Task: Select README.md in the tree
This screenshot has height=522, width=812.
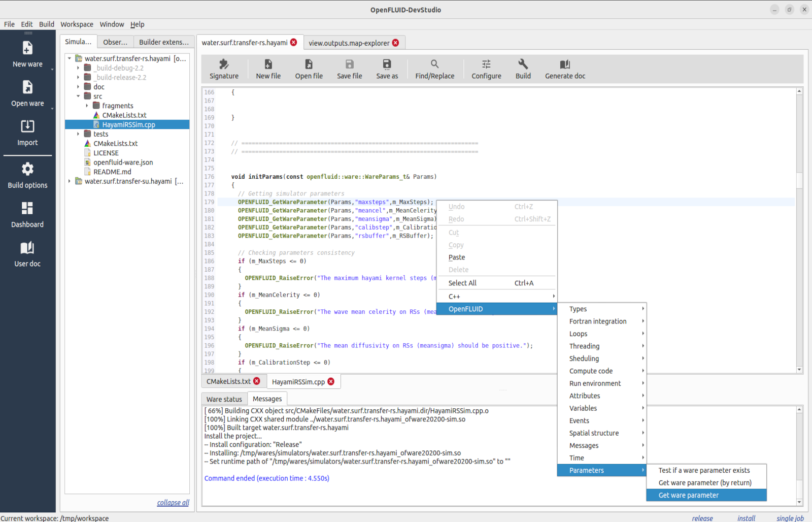Action: (x=112, y=172)
